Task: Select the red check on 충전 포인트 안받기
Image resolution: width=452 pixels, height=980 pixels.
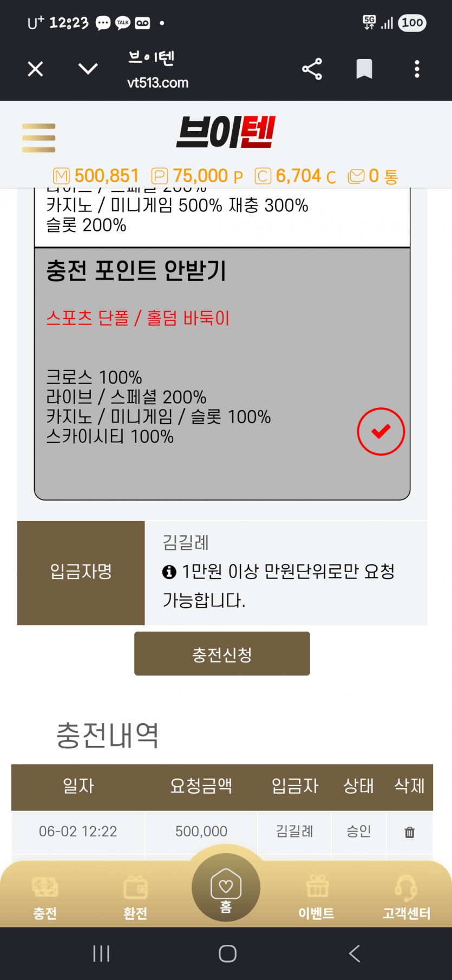Action: pos(381,431)
